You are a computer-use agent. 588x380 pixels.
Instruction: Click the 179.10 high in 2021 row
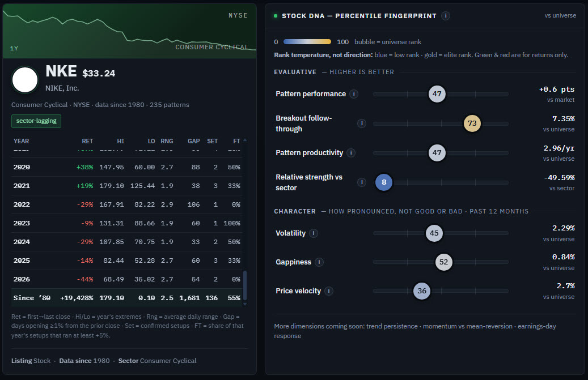111,186
